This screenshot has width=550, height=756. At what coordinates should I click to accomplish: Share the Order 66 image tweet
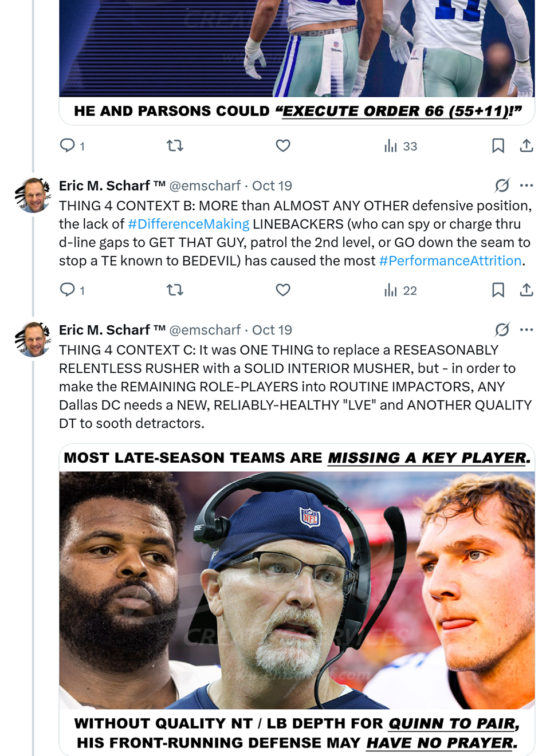pyautogui.click(x=527, y=145)
